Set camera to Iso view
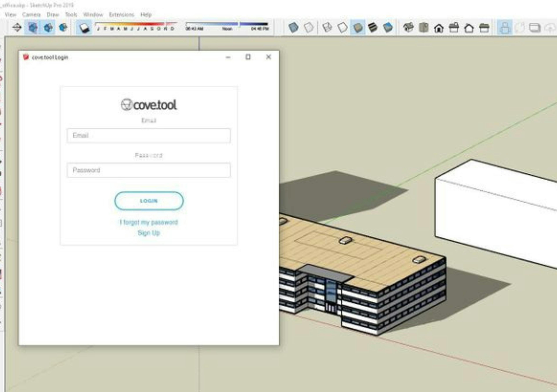557x392 pixels. tap(408, 28)
